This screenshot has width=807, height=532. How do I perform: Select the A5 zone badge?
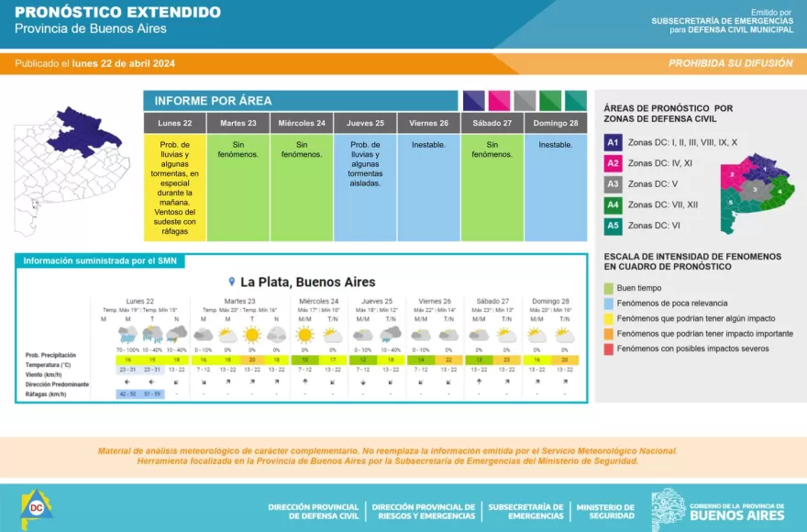click(613, 226)
